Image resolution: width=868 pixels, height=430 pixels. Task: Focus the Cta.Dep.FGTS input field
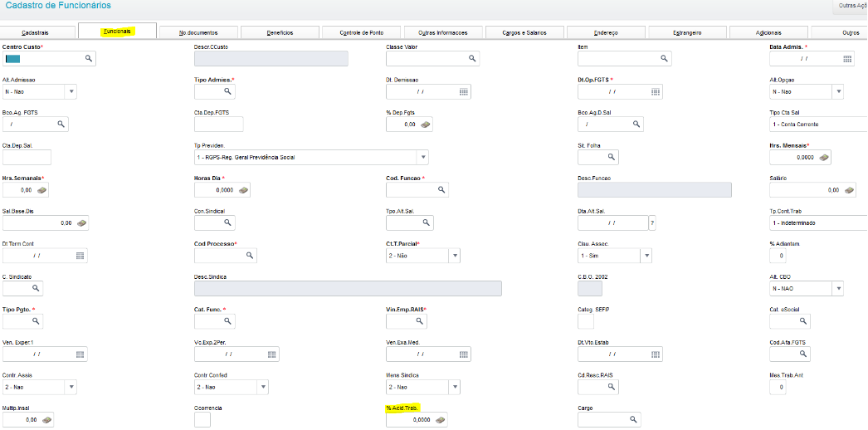[219, 125]
